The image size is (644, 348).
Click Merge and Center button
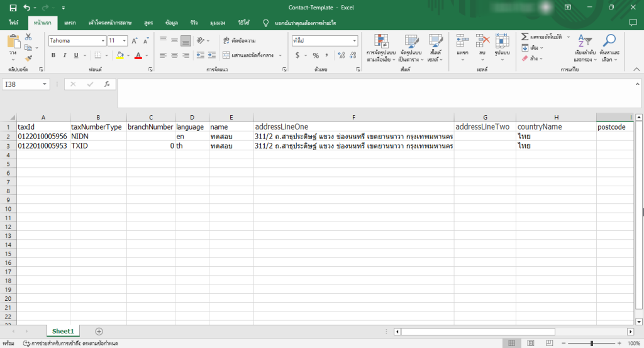pyautogui.click(x=248, y=55)
